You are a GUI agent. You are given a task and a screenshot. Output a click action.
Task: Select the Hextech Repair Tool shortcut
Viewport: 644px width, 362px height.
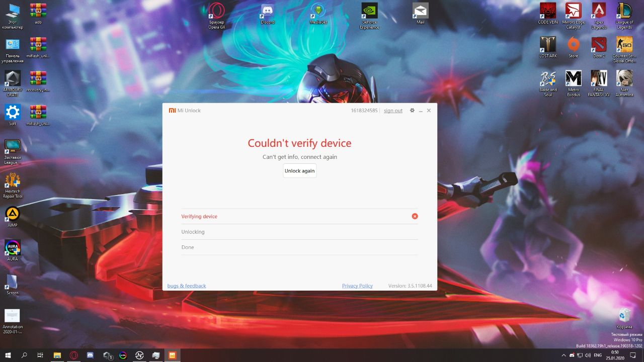point(13,185)
